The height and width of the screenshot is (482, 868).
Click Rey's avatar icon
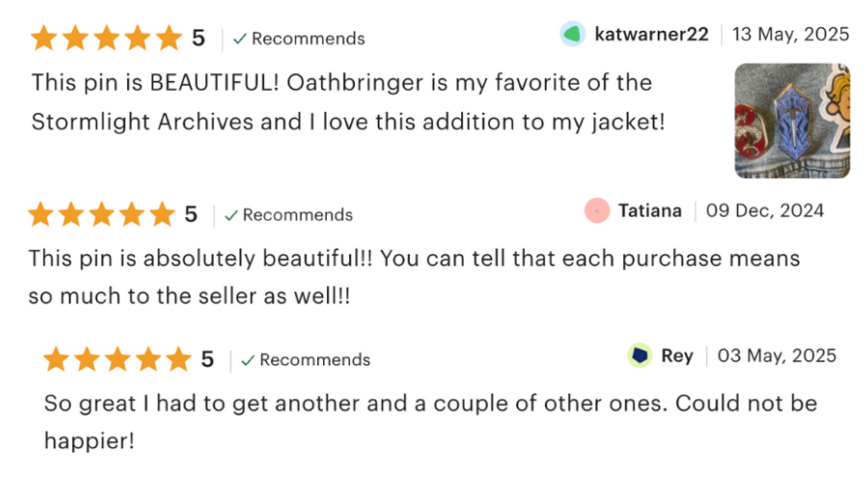pyautogui.click(x=639, y=356)
